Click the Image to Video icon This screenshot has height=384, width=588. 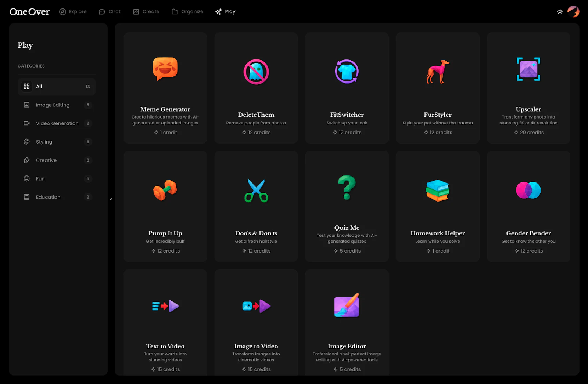[256, 306]
